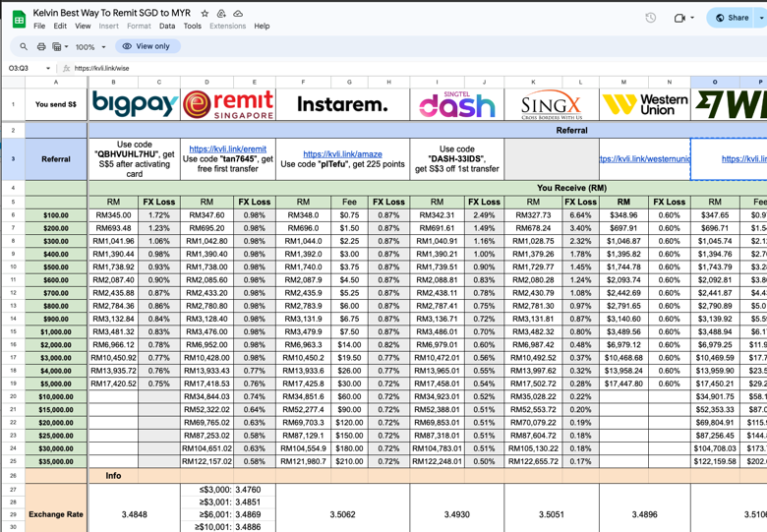The image size is (767, 532).
Task: Click the bigpay logo image
Action: tap(135, 104)
